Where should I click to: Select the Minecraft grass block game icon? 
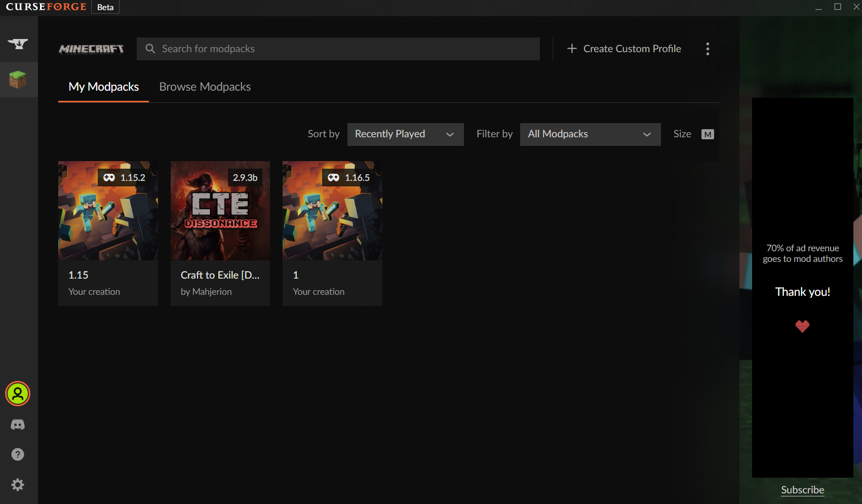tap(18, 80)
